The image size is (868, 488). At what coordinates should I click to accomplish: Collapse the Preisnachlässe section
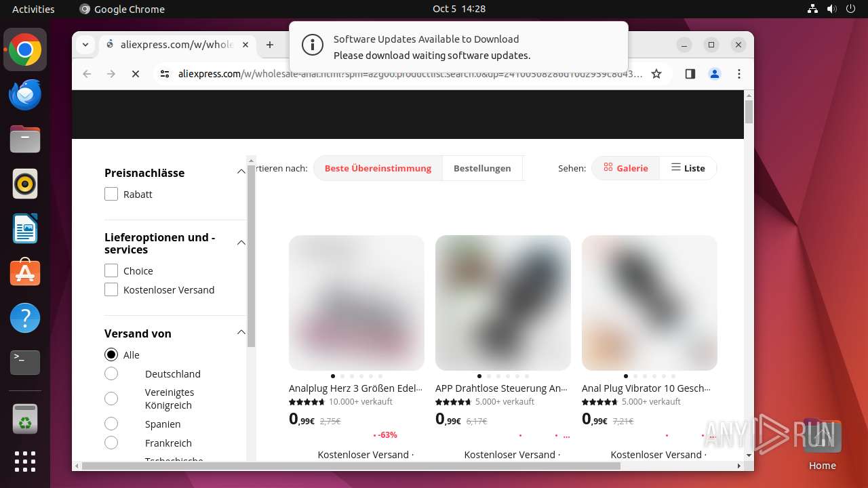pyautogui.click(x=241, y=172)
